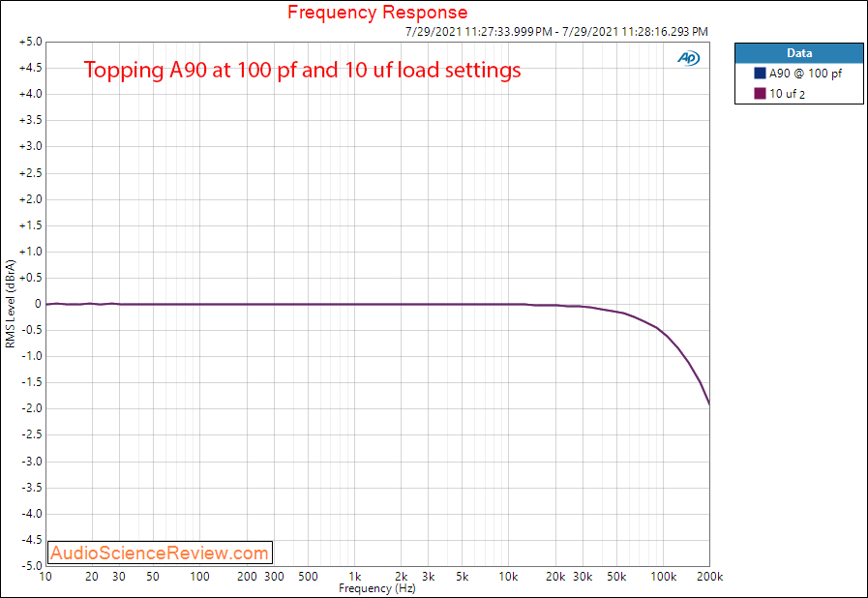The width and height of the screenshot is (868, 598).
Task: Click the measurement timestamp range under the title
Action: tap(556, 32)
